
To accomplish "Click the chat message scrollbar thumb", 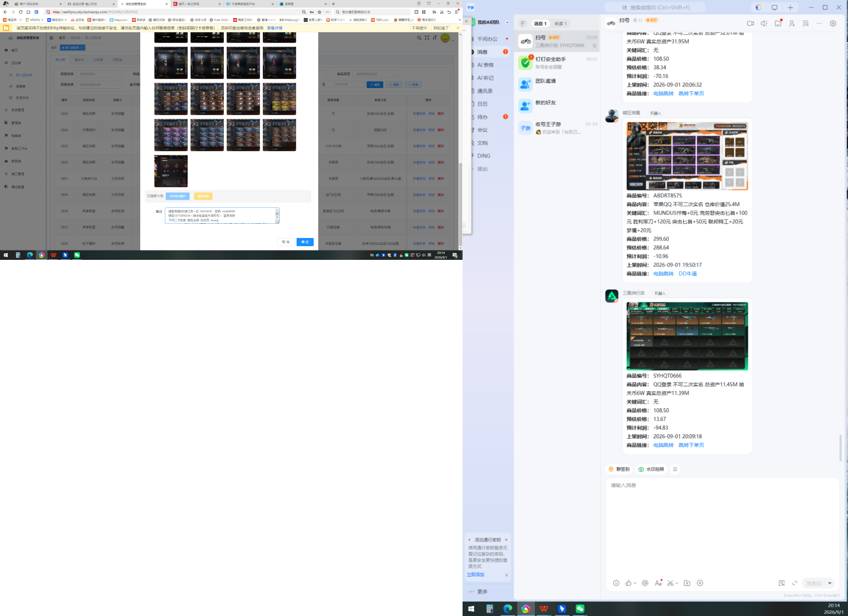I will [840, 448].
